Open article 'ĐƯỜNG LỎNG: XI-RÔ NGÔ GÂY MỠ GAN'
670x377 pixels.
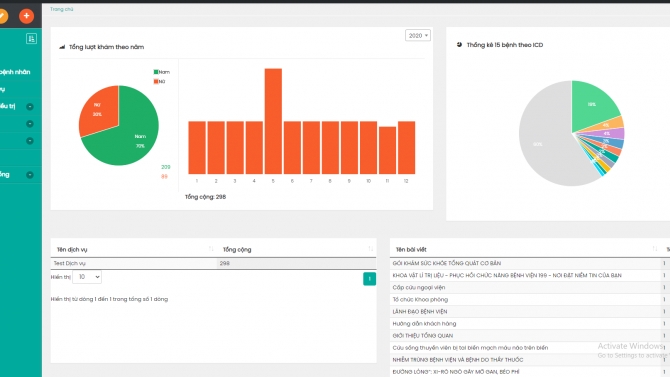coord(456,372)
